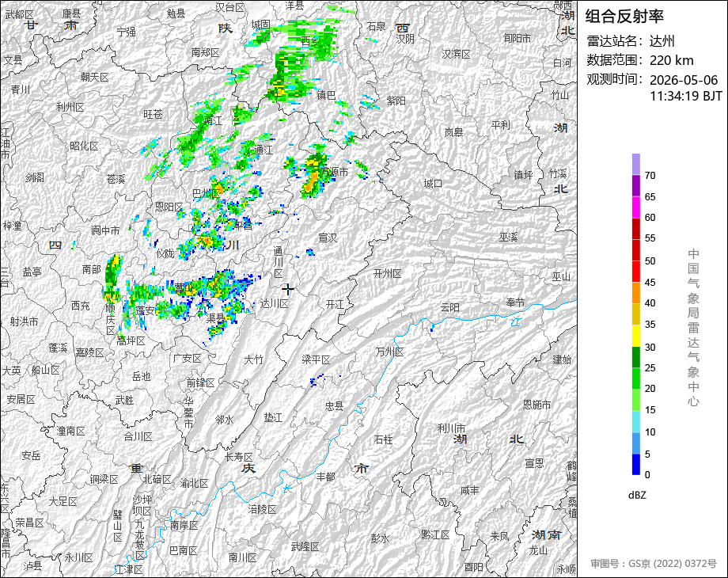Viewport: 728px width, 578px height.
Task: Click the 邻水 map label
Action: click(x=224, y=420)
